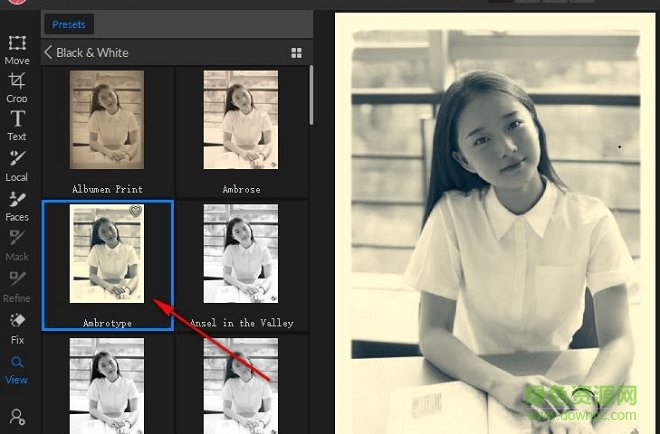Open the Presets tab
660x434 pixels.
pyautogui.click(x=68, y=24)
